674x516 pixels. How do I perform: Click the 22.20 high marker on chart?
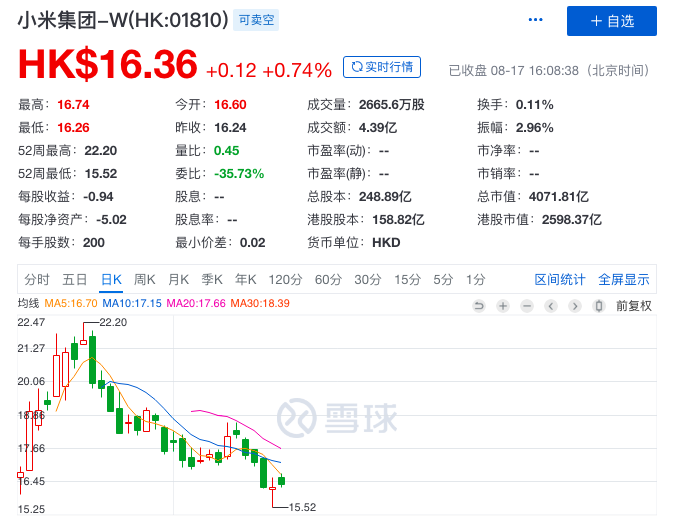[x=113, y=322]
